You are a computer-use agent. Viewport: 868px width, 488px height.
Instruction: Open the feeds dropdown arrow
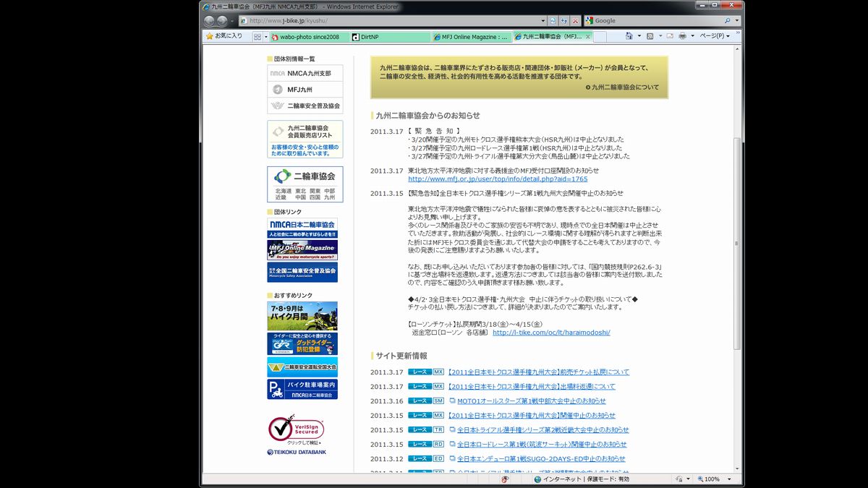[x=660, y=35]
